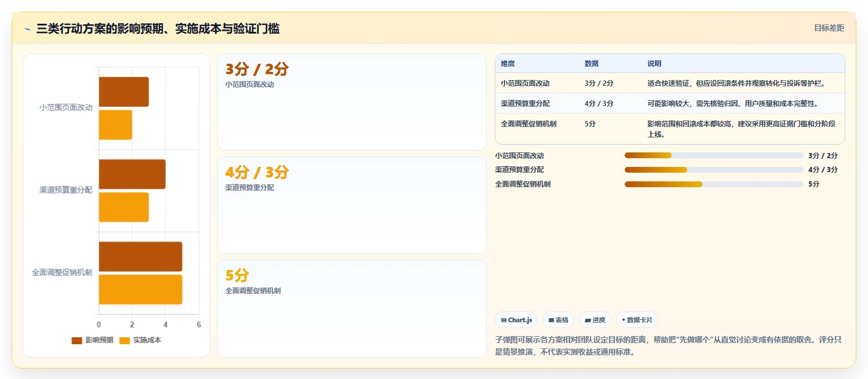Click progress value 5分 at row end
This screenshot has width=868, height=379.
click(814, 184)
